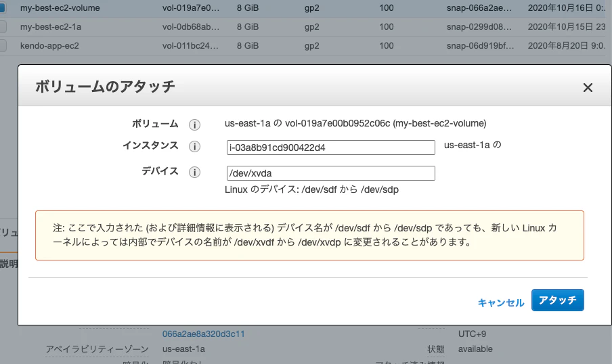Close the ボリュームのアタッチ dialog with X
The height and width of the screenshot is (364, 612).
588,87
